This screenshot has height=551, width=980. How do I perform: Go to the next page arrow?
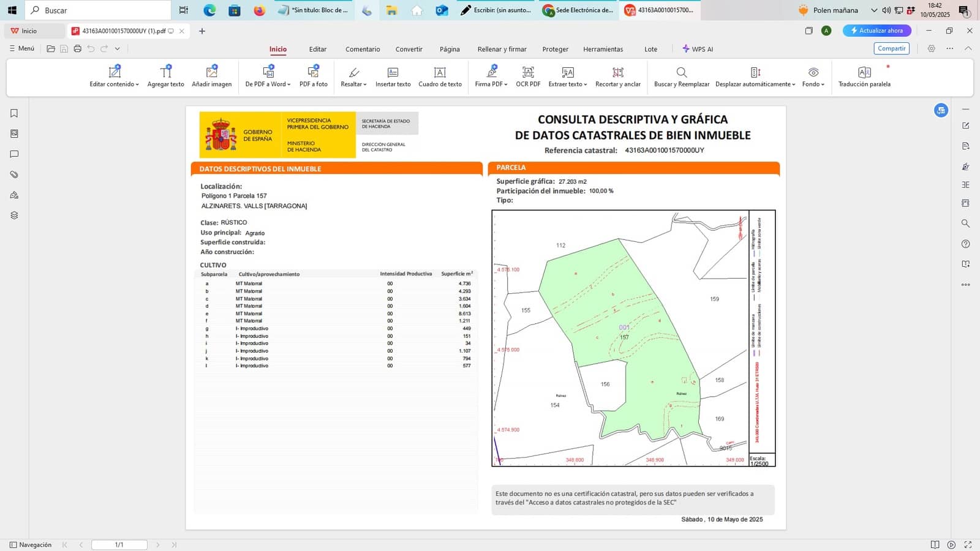coord(157,545)
